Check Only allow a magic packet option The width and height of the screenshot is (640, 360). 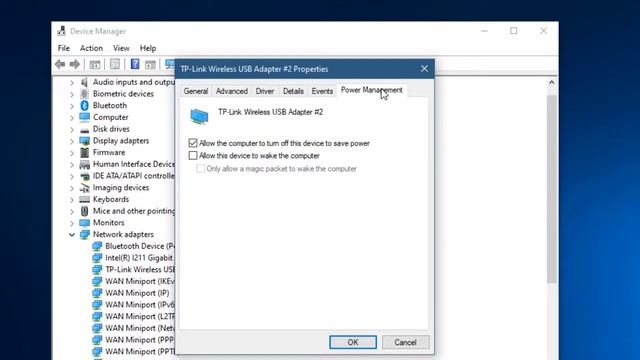(200, 169)
